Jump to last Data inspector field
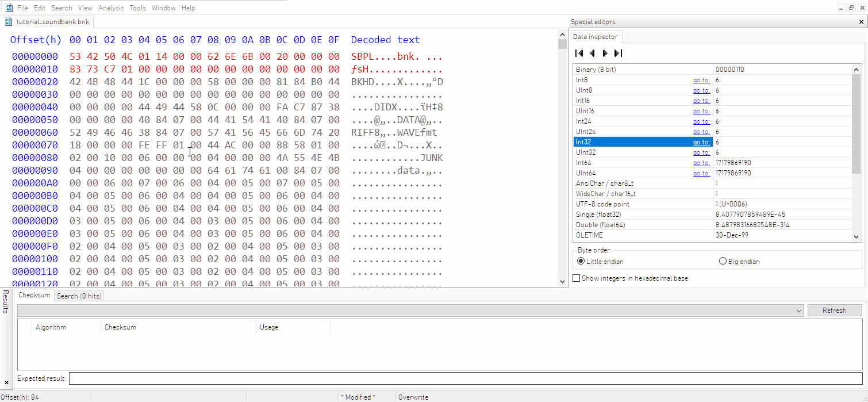 click(x=618, y=53)
